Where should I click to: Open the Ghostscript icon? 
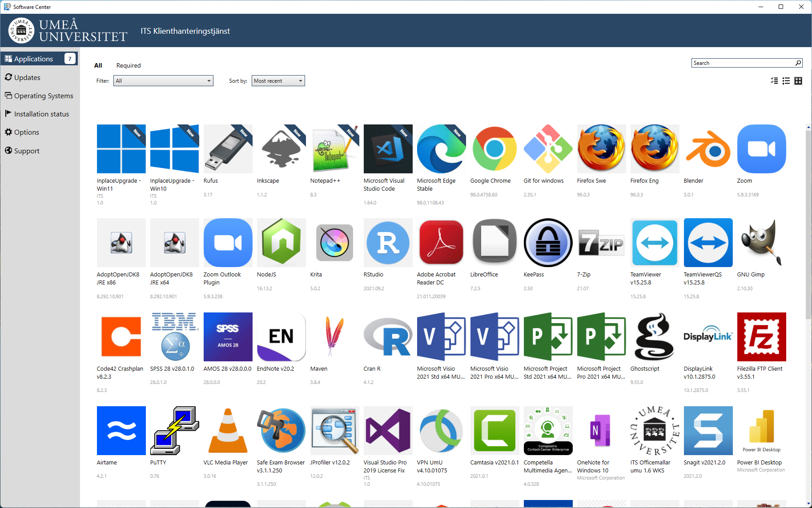pyautogui.click(x=655, y=337)
